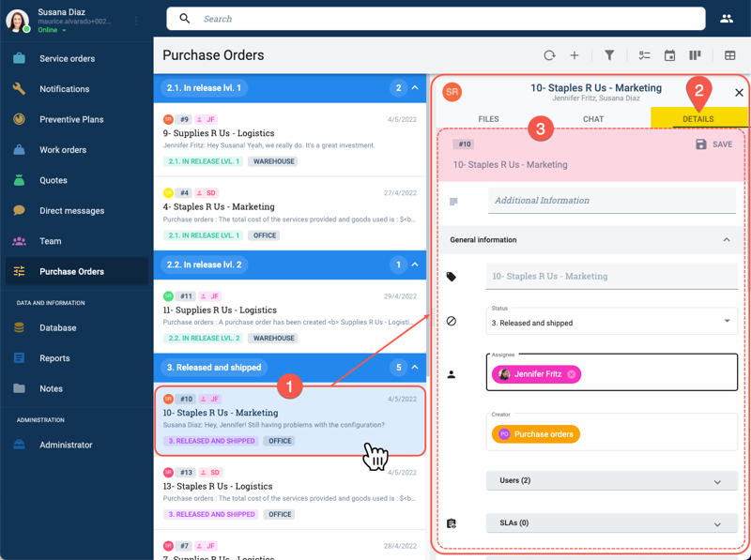Click the Team sidebar icon
751x560 pixels.
click(19, 241)
